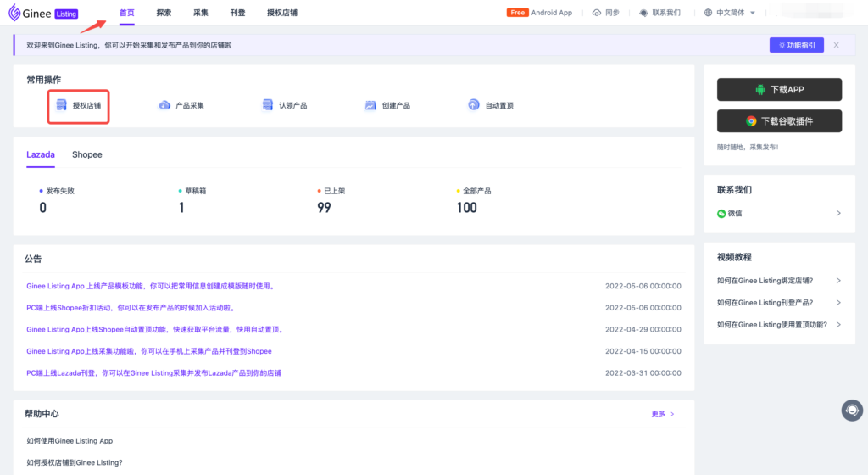Click the 全部产品 count 100
This screenshot has height=475, width=868.
click(467, 208)
